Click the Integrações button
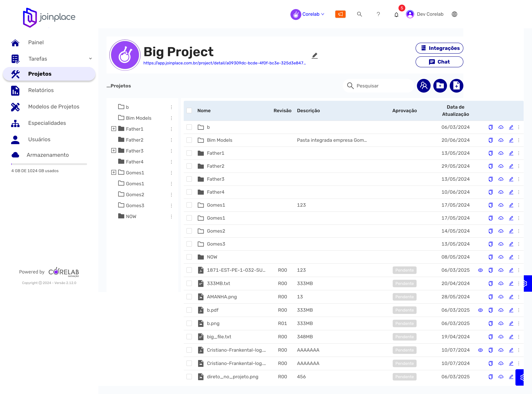Screen dimensions: 532x394 (439, 48)
